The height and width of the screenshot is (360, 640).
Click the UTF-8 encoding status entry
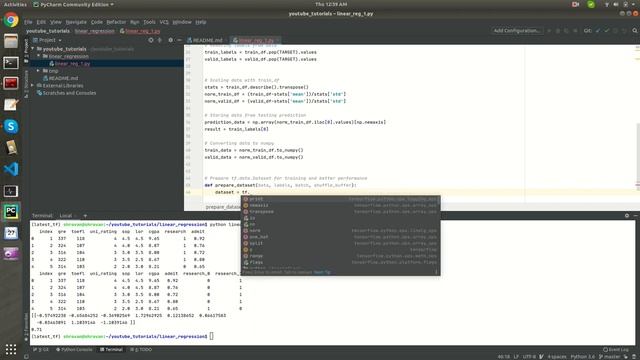point(529,357)
